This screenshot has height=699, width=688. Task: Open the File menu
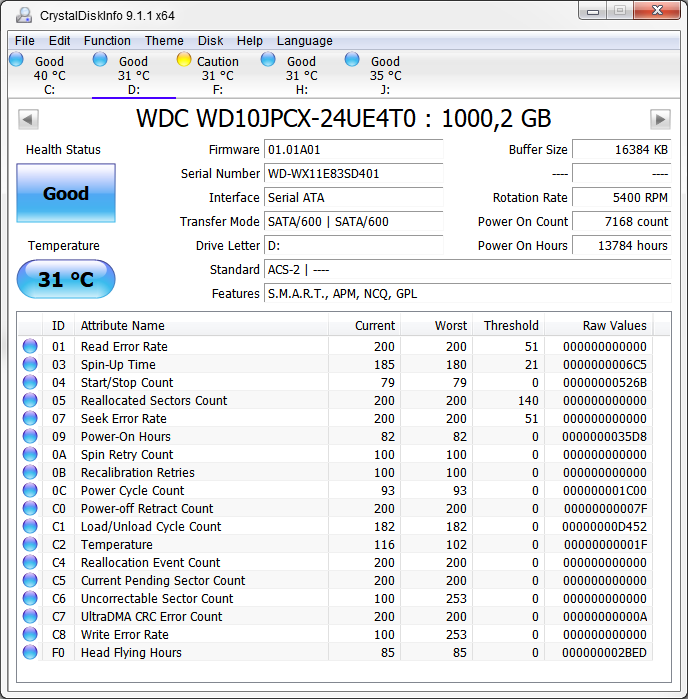(25, 41)
